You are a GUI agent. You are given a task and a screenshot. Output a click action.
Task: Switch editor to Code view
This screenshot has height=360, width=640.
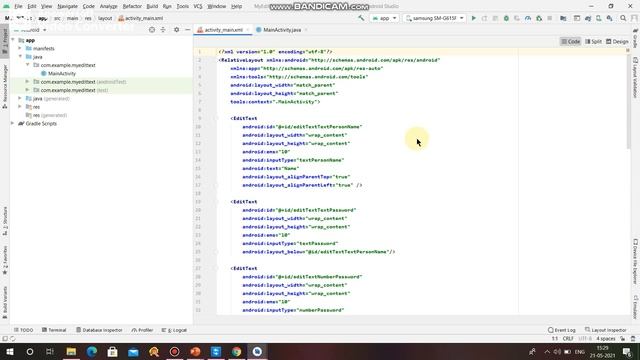tap(571, 42)
